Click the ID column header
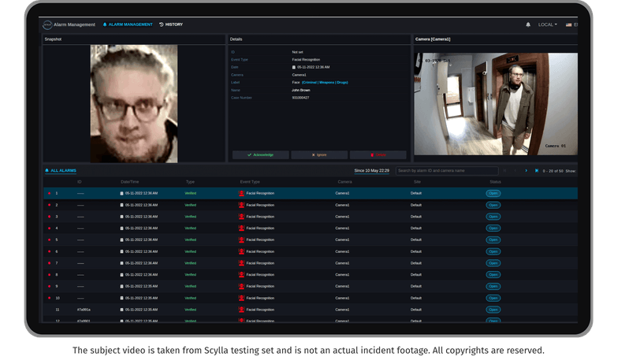The height and width of the screenshot is (364, 640). pos(79,182)
